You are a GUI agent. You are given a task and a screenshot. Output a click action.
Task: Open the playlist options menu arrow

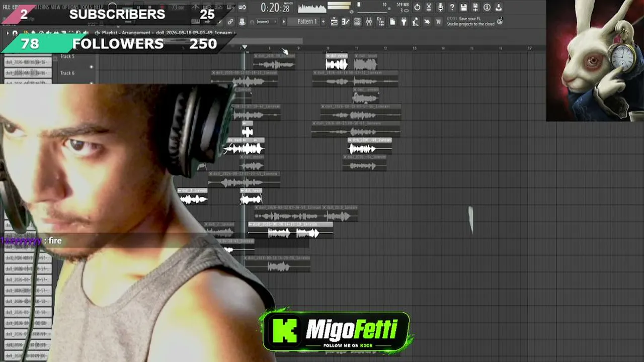click(8, 33)
